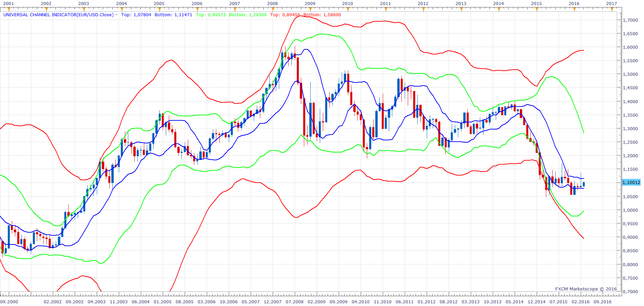Click the 05.2014 date axis label
Screen dimensions: 644x306
(515, 302)
